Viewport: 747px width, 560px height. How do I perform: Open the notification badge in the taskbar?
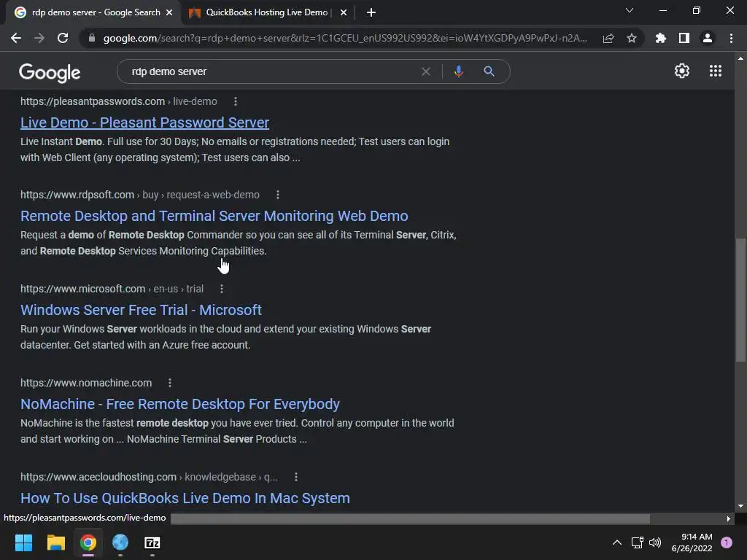click(x=727, y=542)
